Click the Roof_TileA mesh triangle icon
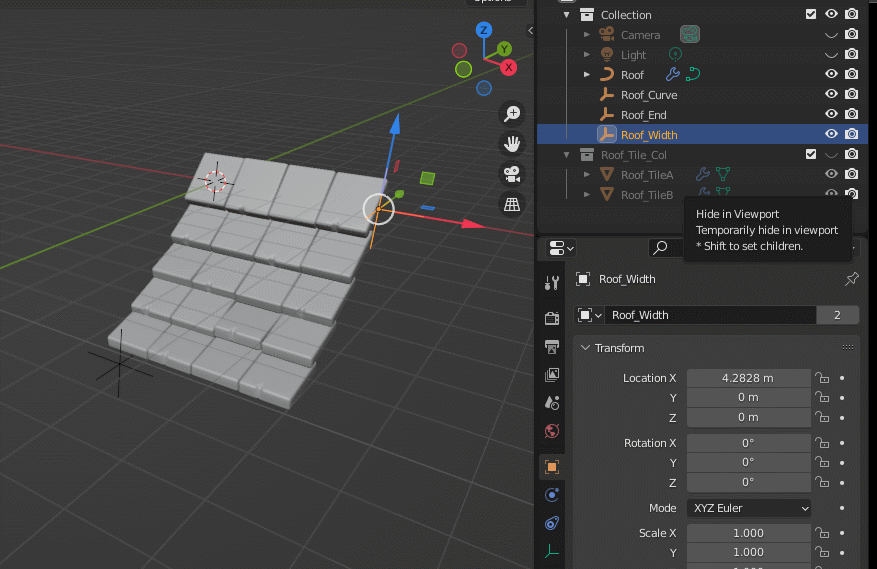This screenshot has width=877, height=569. [x=607, y=175]
